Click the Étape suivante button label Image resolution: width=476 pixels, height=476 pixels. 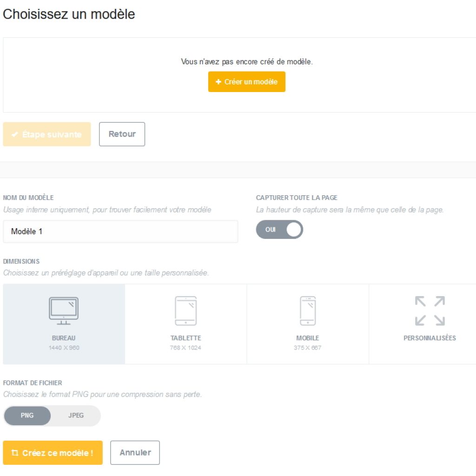52,134
